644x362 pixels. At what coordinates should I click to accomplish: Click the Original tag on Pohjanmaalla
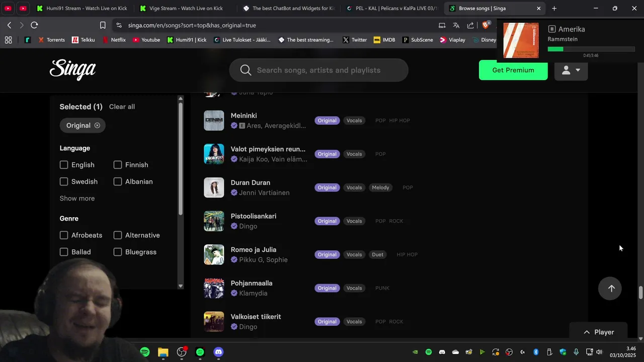[x=327, y=288]
